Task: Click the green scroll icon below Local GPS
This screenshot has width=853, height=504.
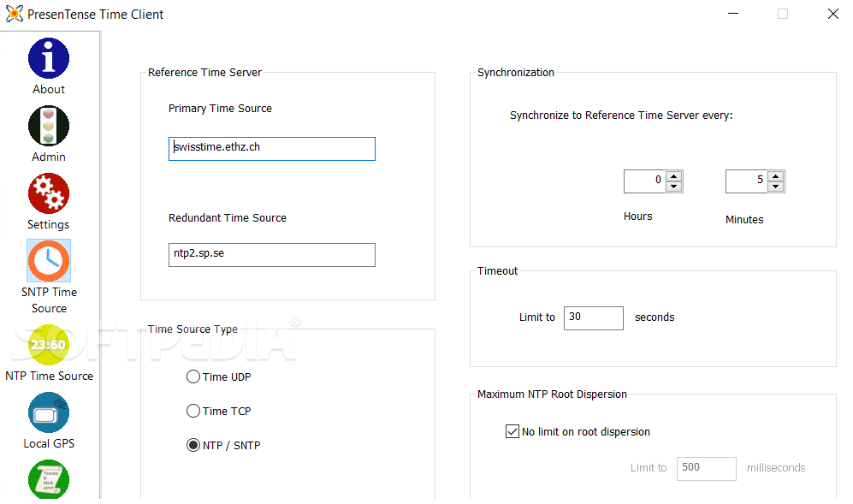Action: point(49,479)
